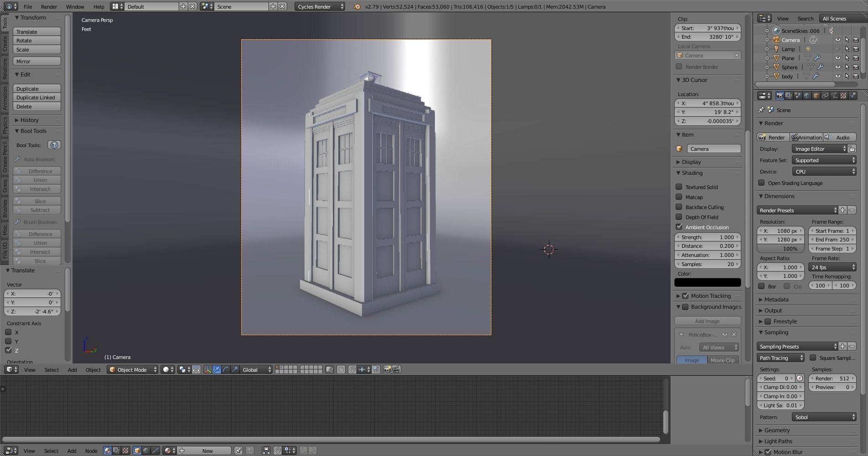Screen dimensions: 868x456
Task: Enable Depth Of Field checkbox
Action: (x=679, y=217)
